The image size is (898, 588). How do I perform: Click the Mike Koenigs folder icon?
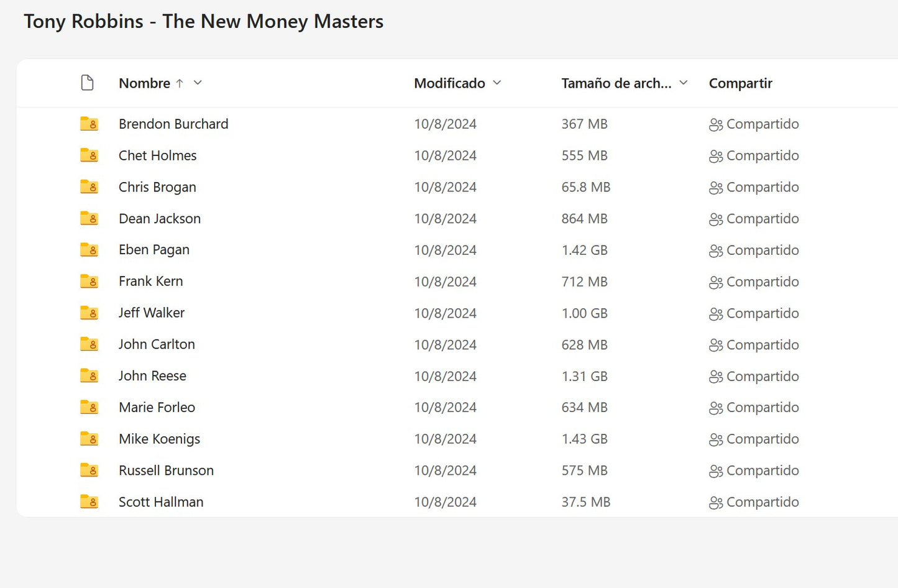89,439
